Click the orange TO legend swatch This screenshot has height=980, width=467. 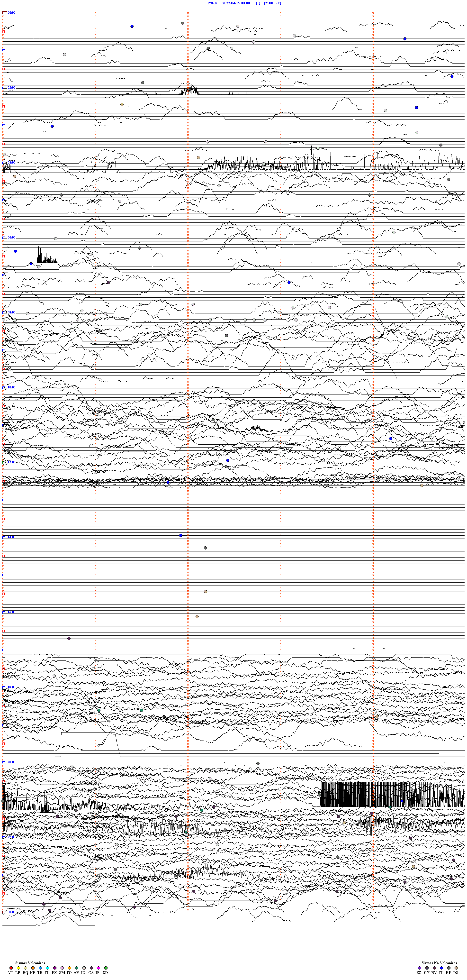click(x=69, y=968)
